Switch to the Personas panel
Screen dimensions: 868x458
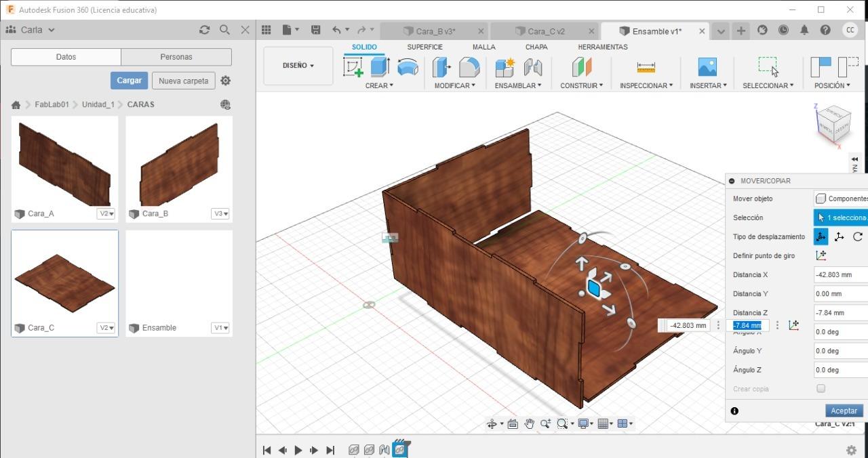coord(176,57)
